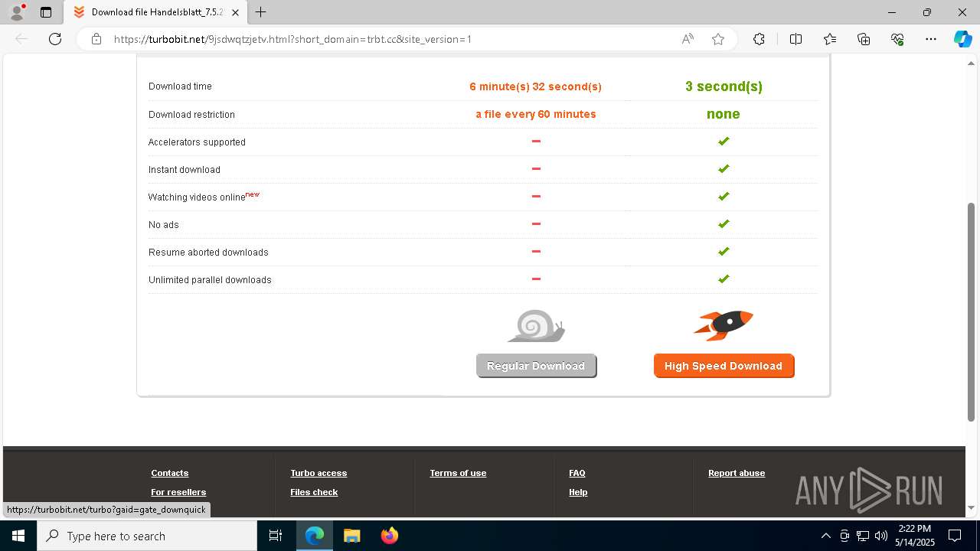The width and height of the screenshot is (980, 551).
Task: Click the taskbar search box
Action: 147,536
